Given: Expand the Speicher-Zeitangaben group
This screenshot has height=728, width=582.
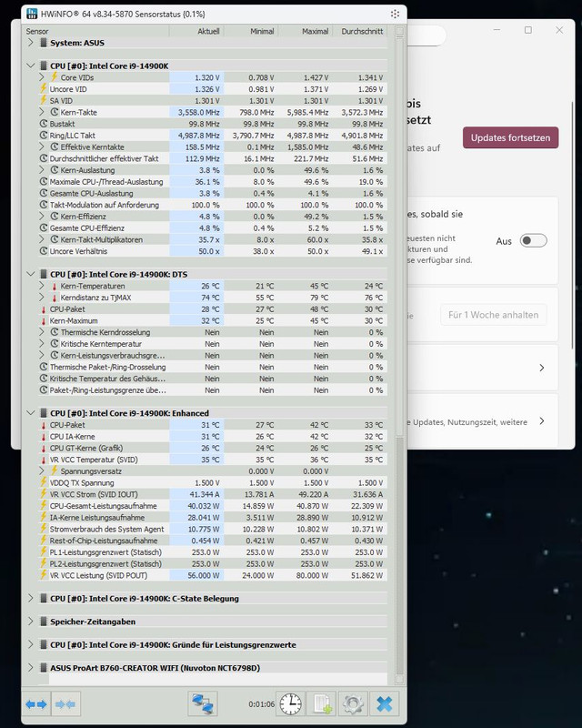Looking at the screenshot, I should coord(31,622).
